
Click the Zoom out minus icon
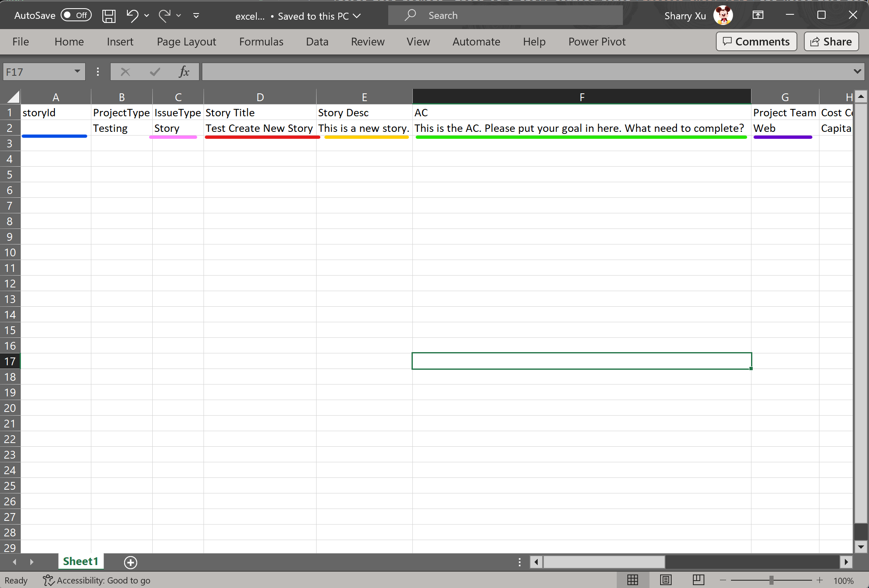723,580
